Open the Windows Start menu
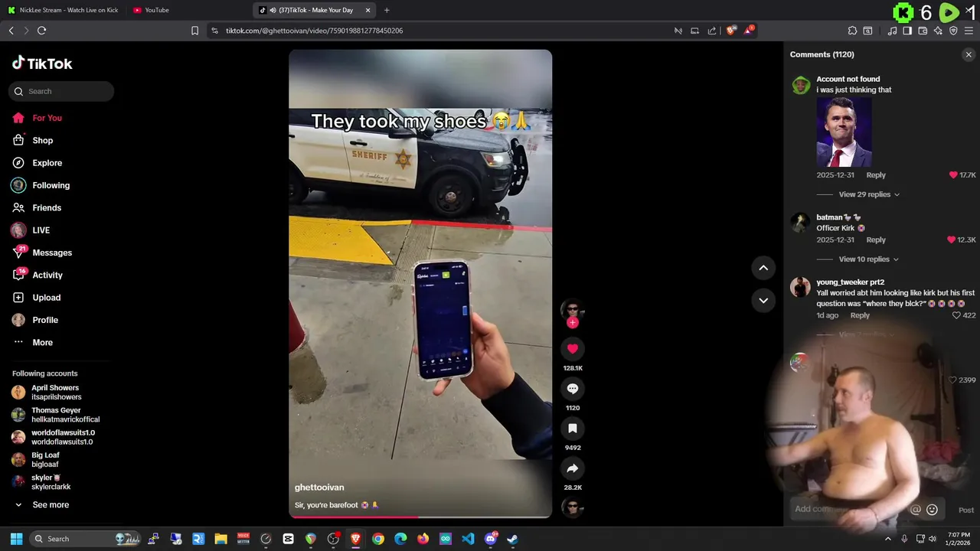The width and height of the screenshot is (980, 551). click(x=16, y=539)
